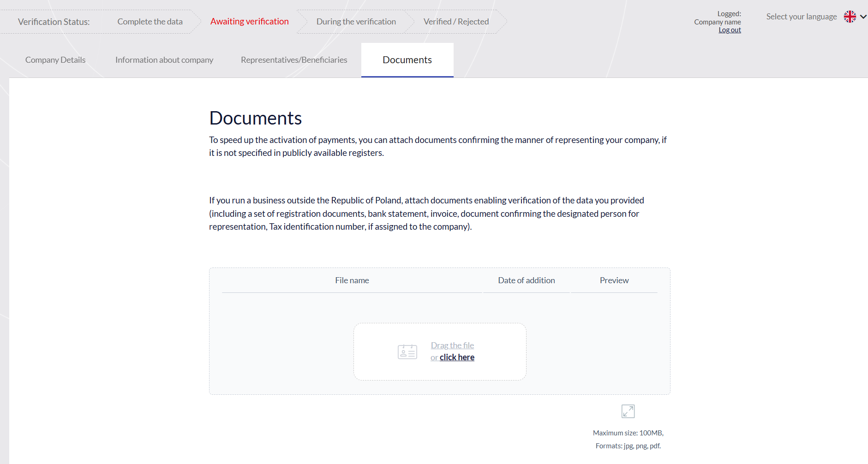
Task: Log out of the account
Action: 730,30
